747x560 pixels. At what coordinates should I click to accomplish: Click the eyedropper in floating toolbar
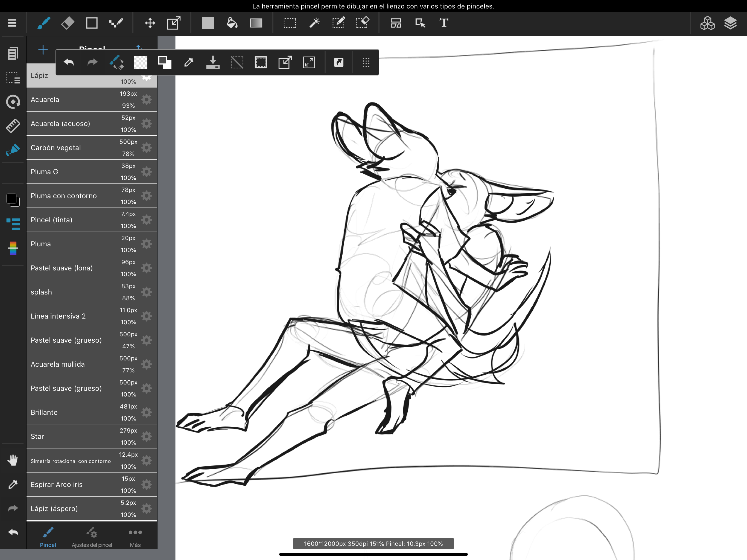coord(189,63)
